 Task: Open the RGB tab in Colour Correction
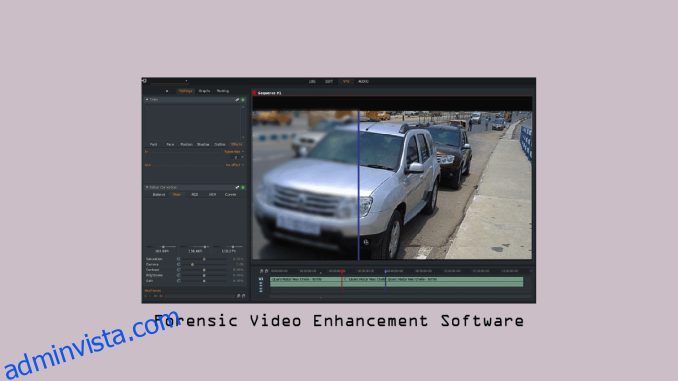point(195,195)
